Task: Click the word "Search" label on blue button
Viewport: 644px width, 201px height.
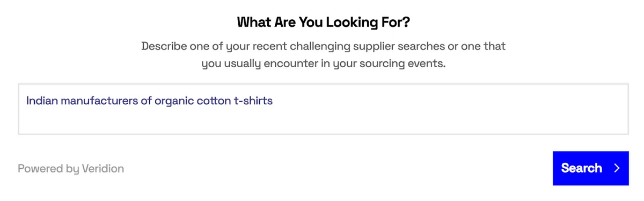Action: (x=582, y=168)
